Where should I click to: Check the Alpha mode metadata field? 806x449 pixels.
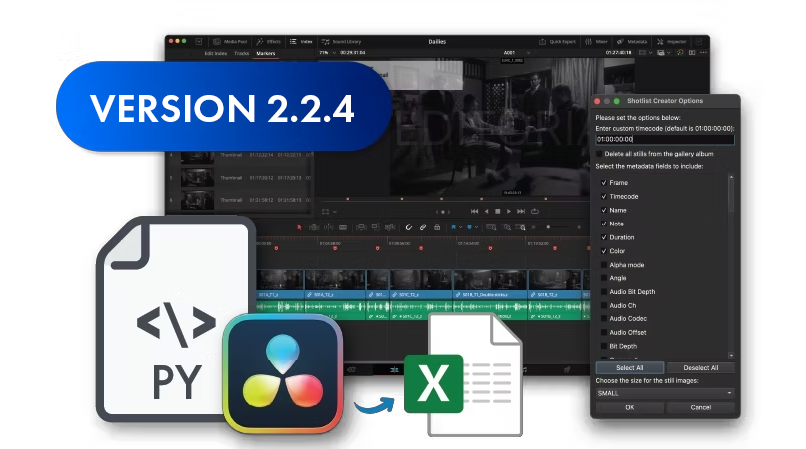click(x=604, y=265)
